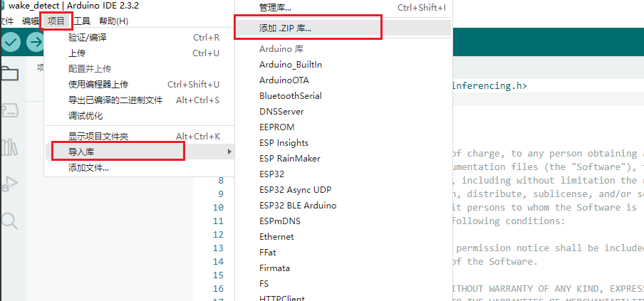Screen dimensions: 644x301
Task: Expand the 导入库 submenu arrow
Action: pyautogui.click(x=229, y=152)
